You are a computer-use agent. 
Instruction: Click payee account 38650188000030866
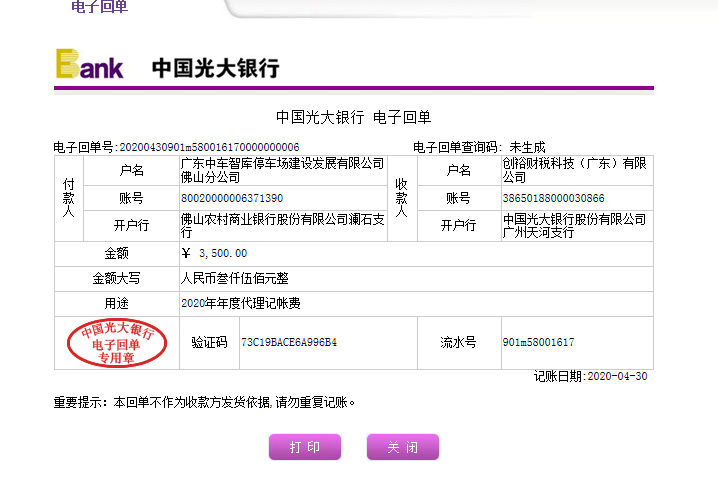coord(554,198)
